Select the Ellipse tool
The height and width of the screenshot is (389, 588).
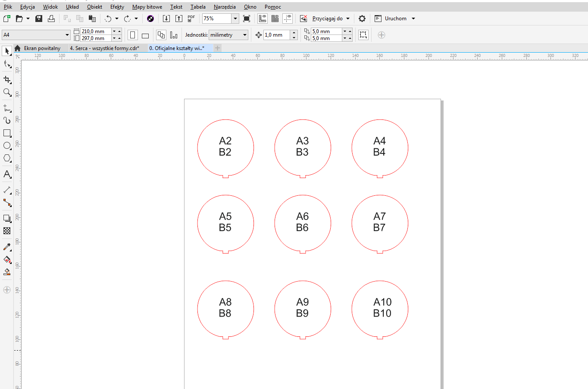(x=7, y=146)
